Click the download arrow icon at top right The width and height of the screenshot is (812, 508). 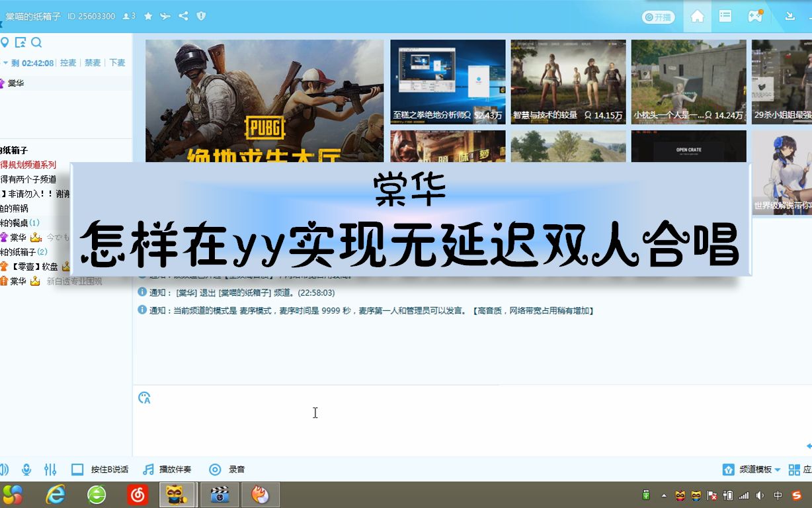pyautogui.click(x=790, y=17)
